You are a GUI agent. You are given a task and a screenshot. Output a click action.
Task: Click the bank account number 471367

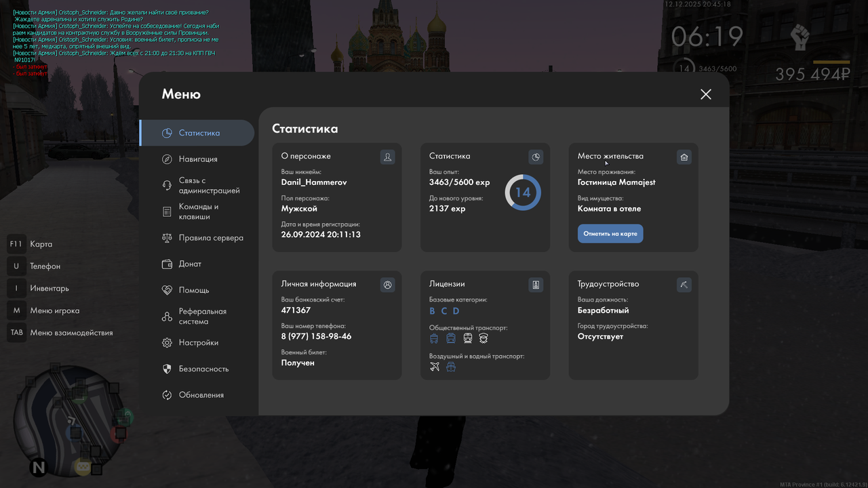(x=296, y=310)
